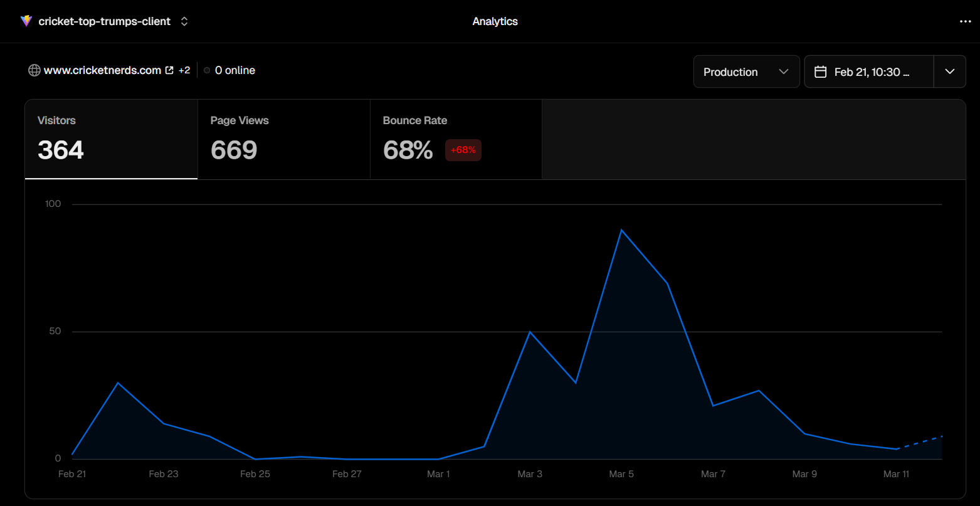Viewport: 980px width, 506px height.
Task: Show the +2 additional domains
Action: point(184,70)
